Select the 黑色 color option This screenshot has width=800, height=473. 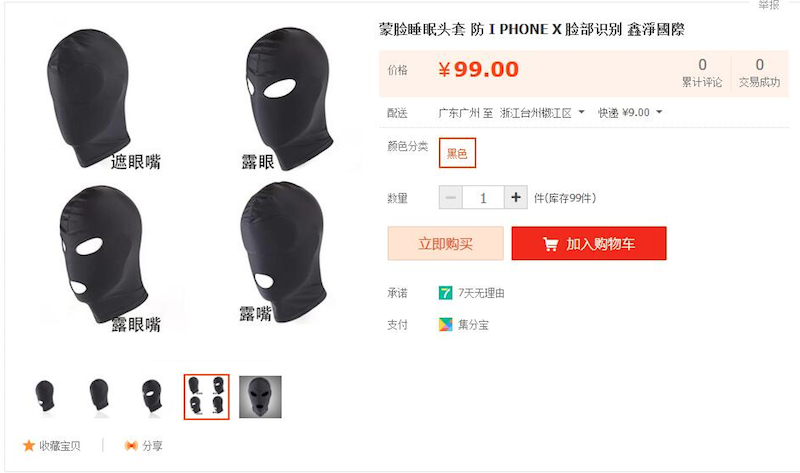tap(457, 153)
